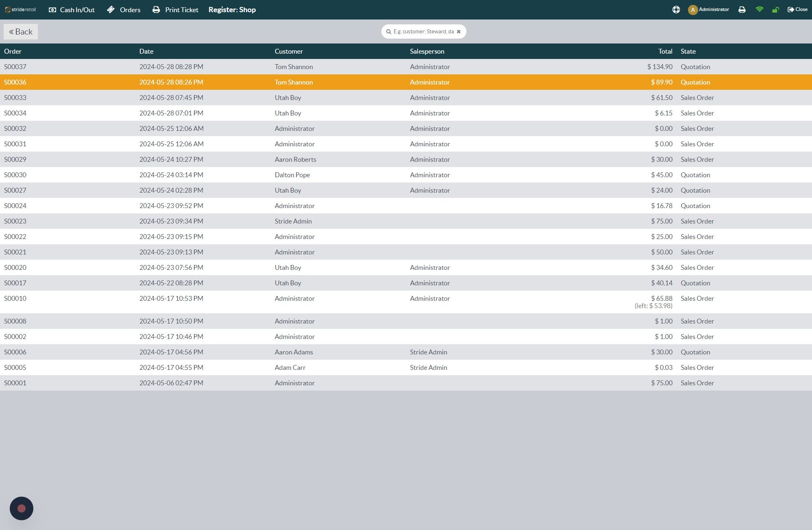Click the Print Ticket printer icon

(156, 10)
